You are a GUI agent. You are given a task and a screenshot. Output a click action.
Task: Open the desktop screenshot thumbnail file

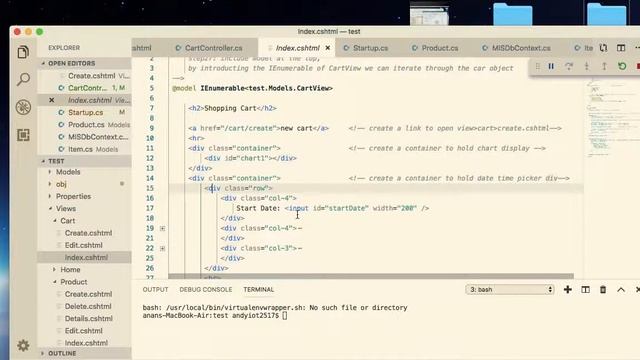[x=429, y=14]
